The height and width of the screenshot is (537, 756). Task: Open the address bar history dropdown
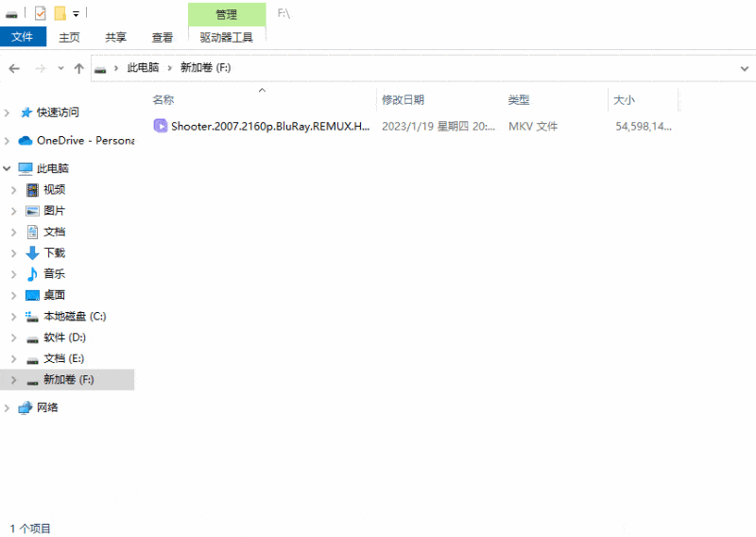pyautogui.click(x=745, y=68)
